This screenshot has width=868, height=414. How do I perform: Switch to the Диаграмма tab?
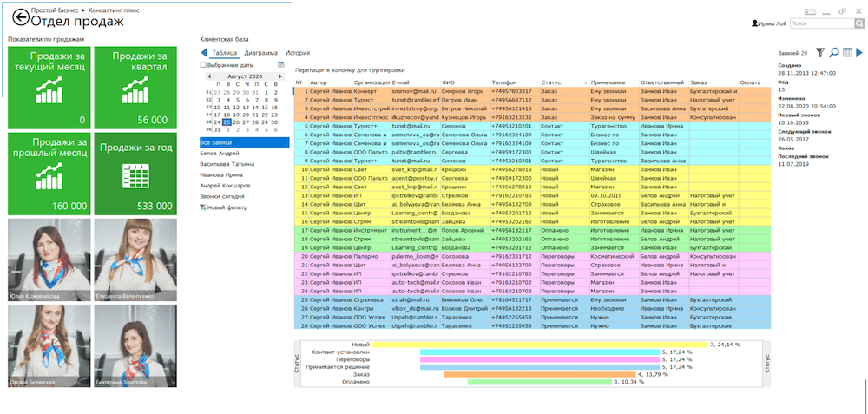click(x=260, y=53)
